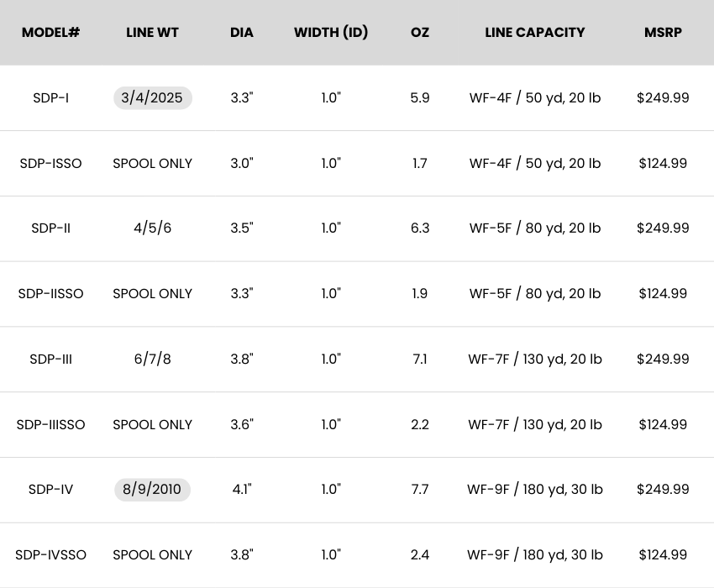Image resolution: width=714 pixels, height=588 pixels.
Task: Select the SDP-III model cell
Action: (50, 360)
